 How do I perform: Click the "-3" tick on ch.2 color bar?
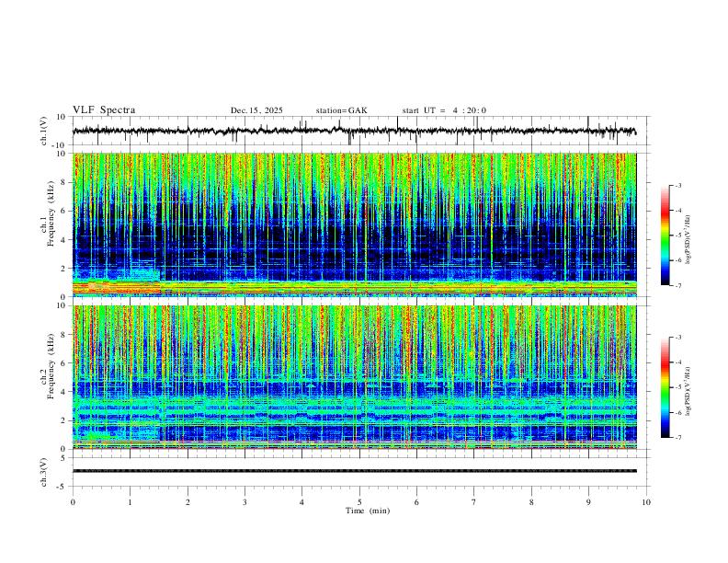(677, 338)
